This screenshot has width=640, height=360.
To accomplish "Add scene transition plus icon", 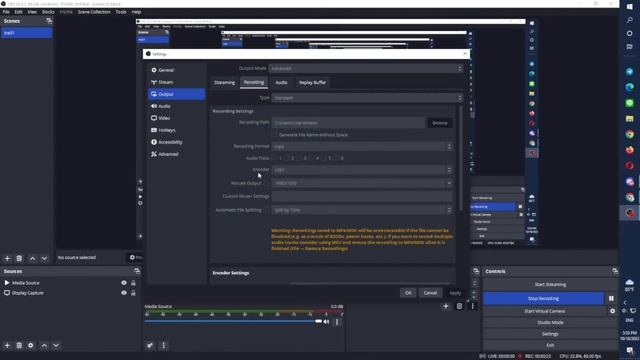I will click(x=446, y=306).
